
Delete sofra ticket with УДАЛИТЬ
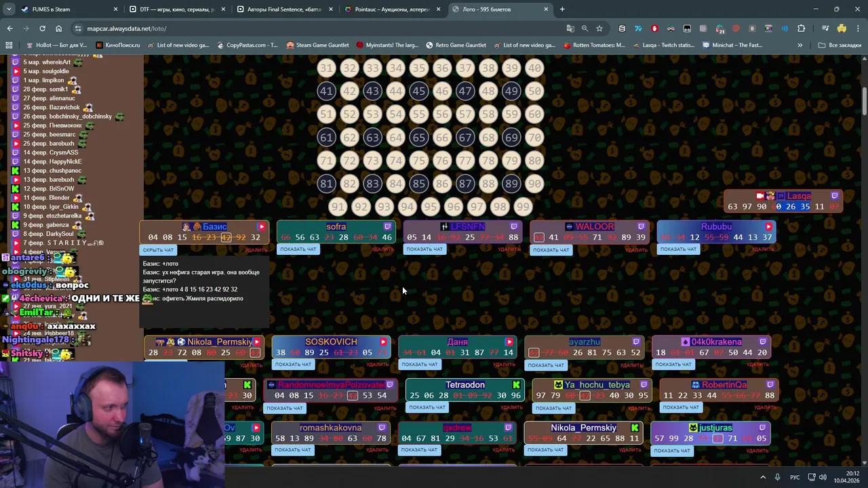coord(382,249)
